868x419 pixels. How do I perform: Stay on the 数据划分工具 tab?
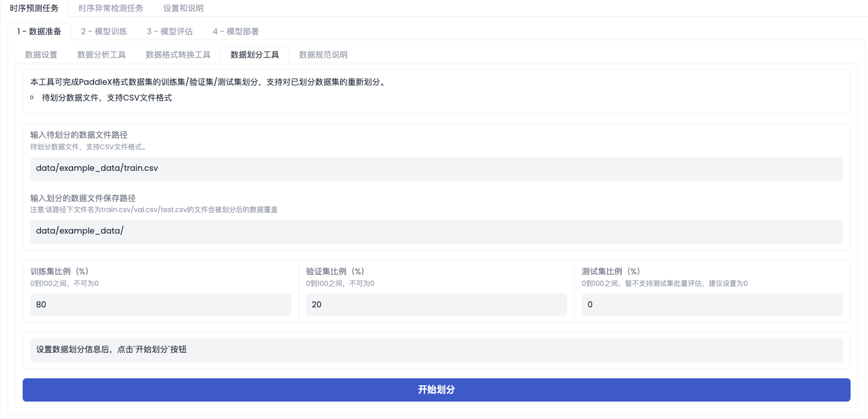[254, 54]
